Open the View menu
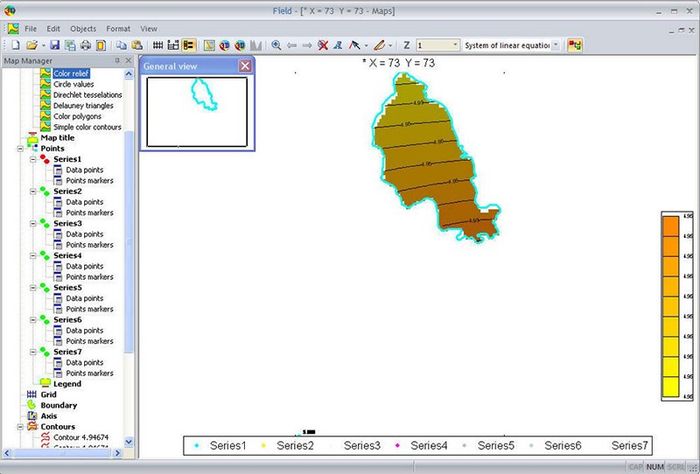The height and width of the screenshot is (474, 700). (x=149, y=29)
